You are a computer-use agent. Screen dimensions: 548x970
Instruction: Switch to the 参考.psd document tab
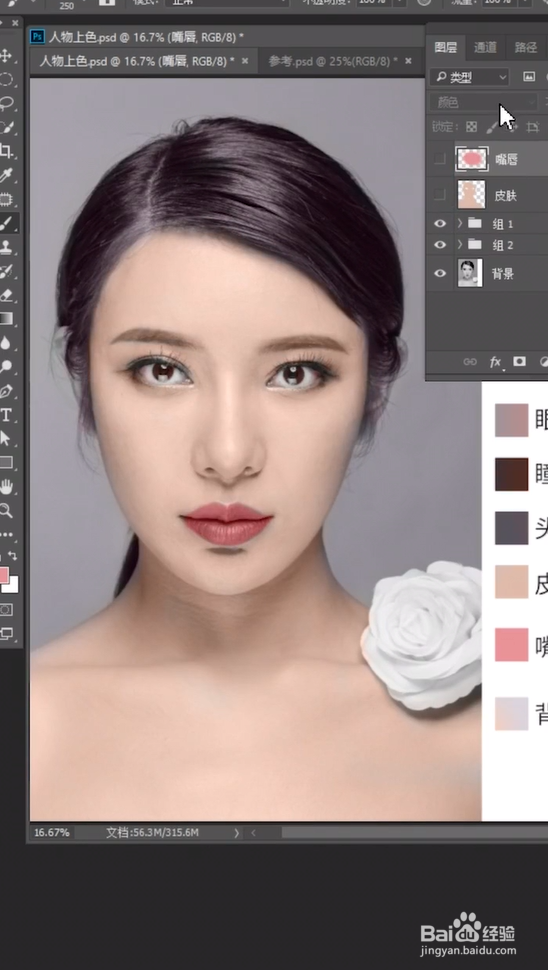(333, 61)
